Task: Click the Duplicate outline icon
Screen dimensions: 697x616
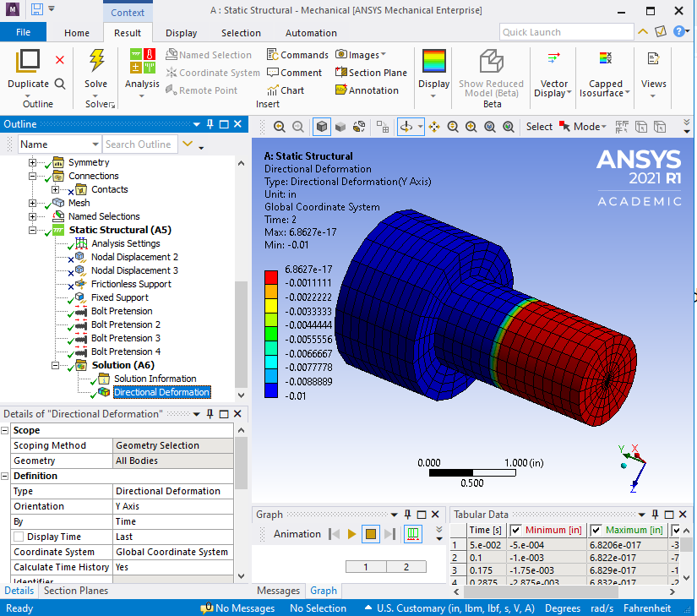Action: point(28,62)
